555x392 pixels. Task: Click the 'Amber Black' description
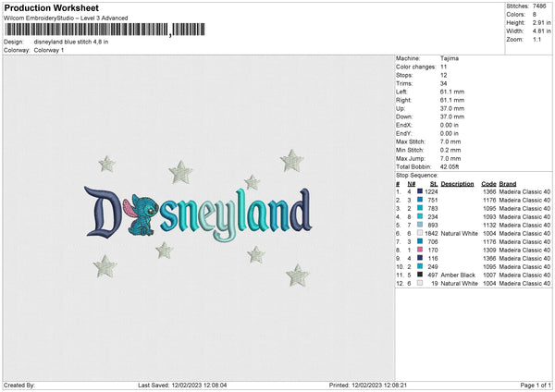coord(458,275)
